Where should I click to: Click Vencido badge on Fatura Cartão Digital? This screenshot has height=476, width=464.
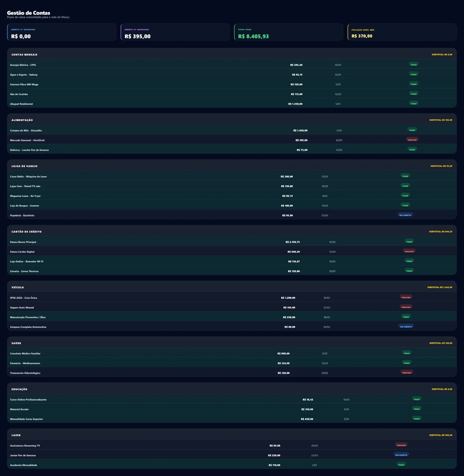click(409, 251)
